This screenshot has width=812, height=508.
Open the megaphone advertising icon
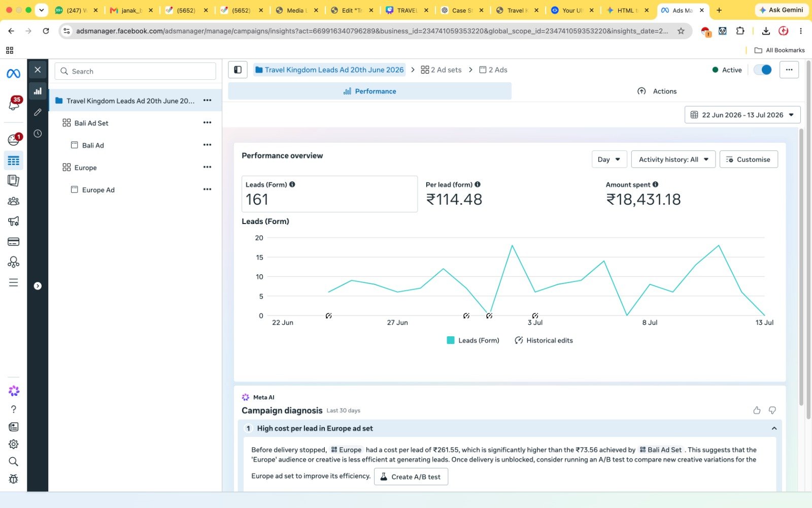(14, 221)
